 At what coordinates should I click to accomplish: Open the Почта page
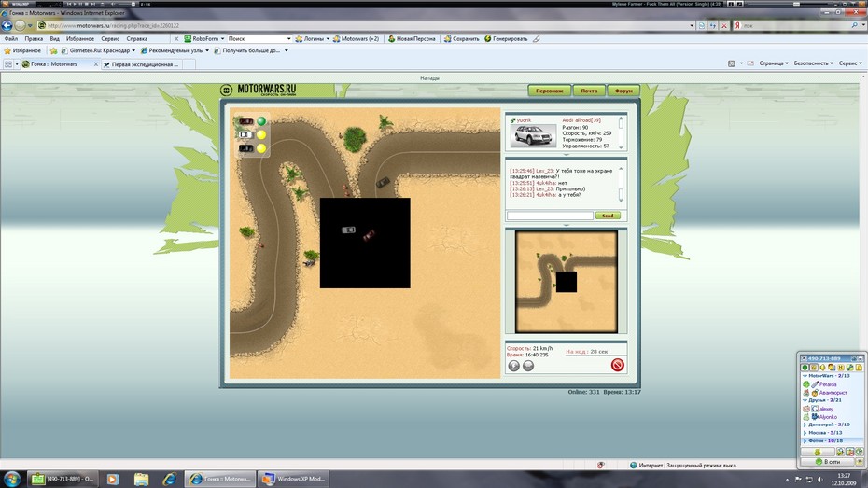coord(589,91)
